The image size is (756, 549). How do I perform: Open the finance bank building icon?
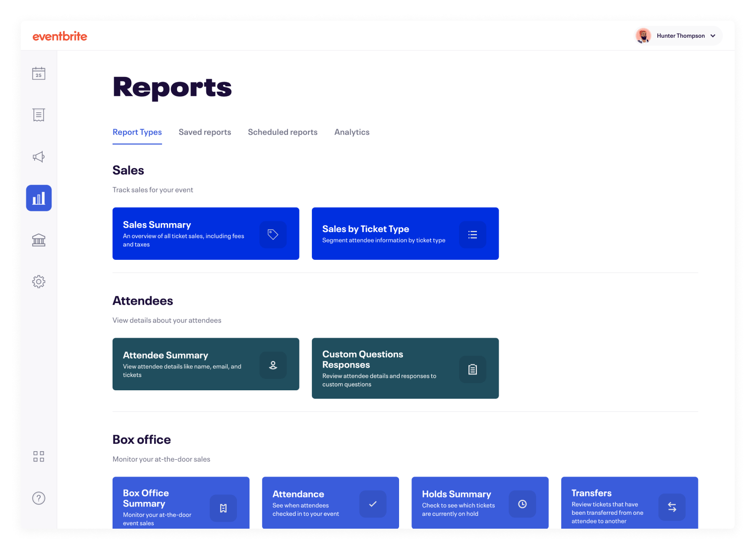[39, 240]
